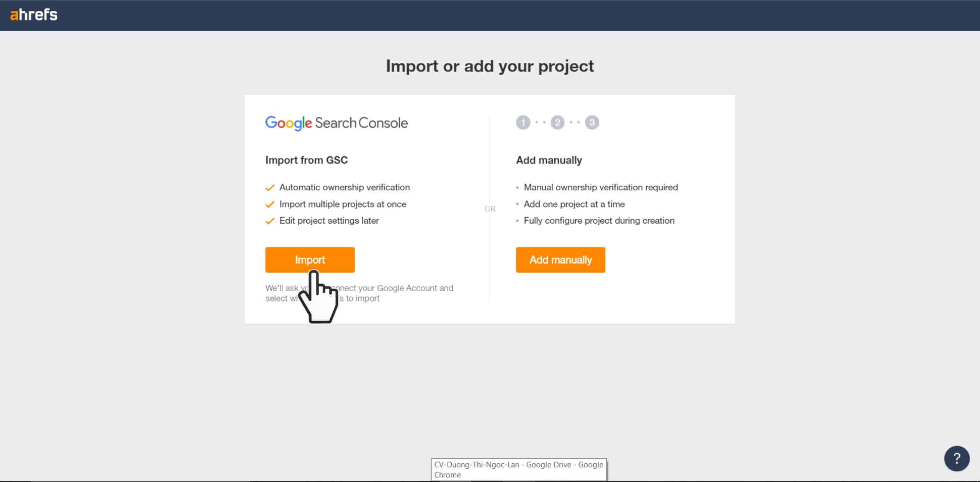This screenshot has height=482, width=980.
Task: Select step 3 circle indicator
Action: coord(592,123)
